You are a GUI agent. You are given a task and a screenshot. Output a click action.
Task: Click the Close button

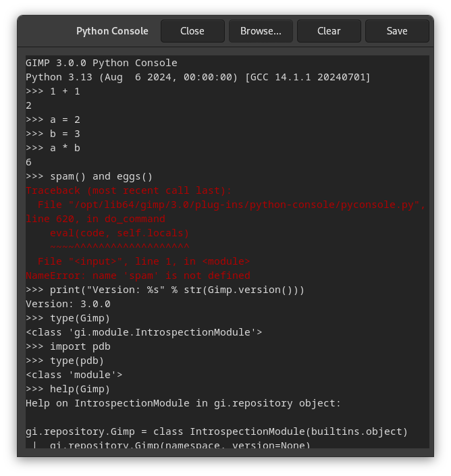click(x=192, y=31)
